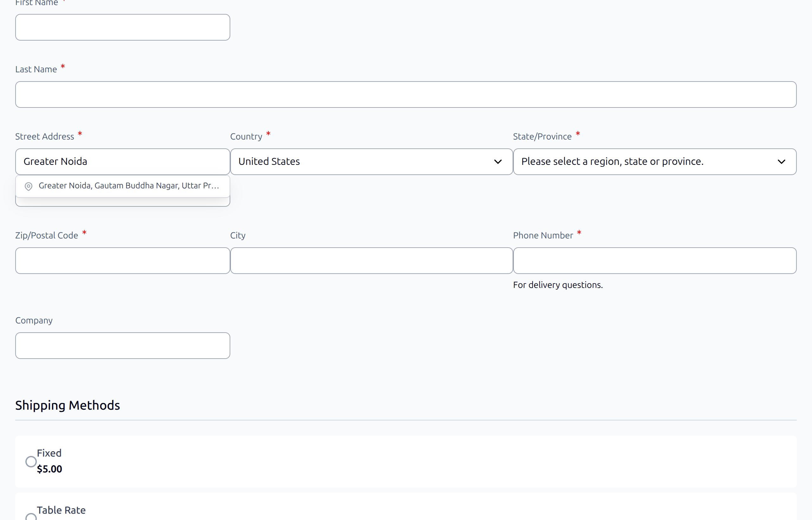Focus the Phone Number input field
This screenshot has height=520, width=812.
(655, 261)
